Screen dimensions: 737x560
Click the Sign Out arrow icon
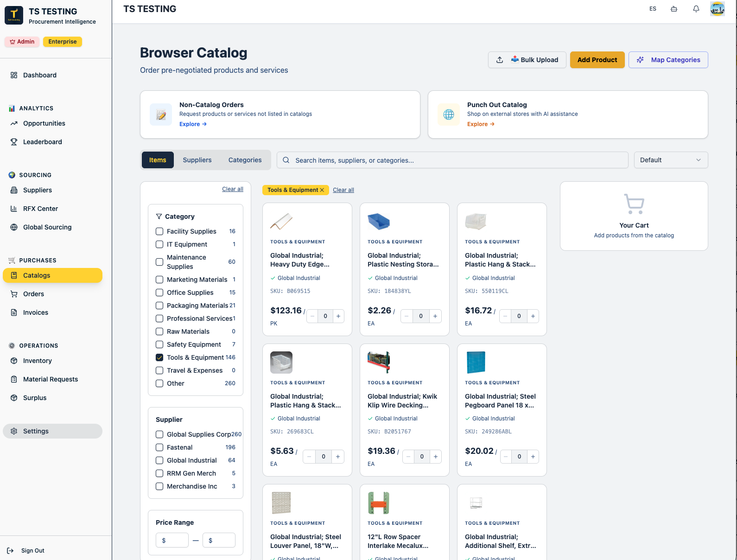tap(11, 551)
